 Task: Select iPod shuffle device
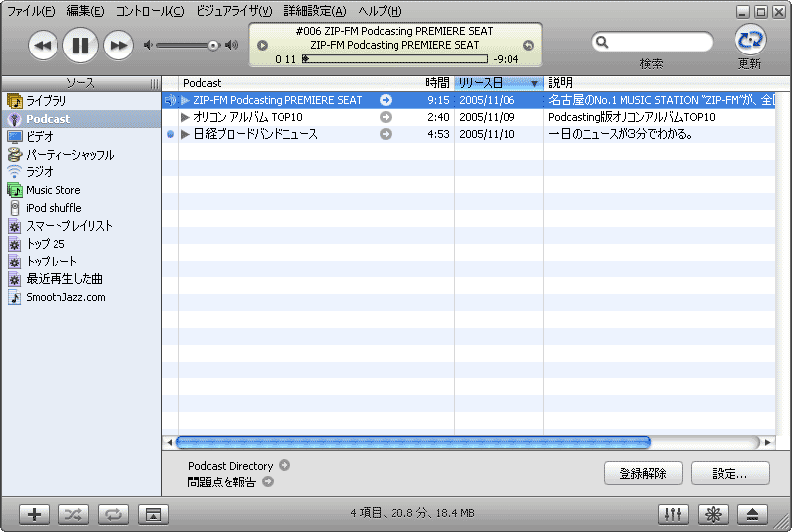point(81,208)
